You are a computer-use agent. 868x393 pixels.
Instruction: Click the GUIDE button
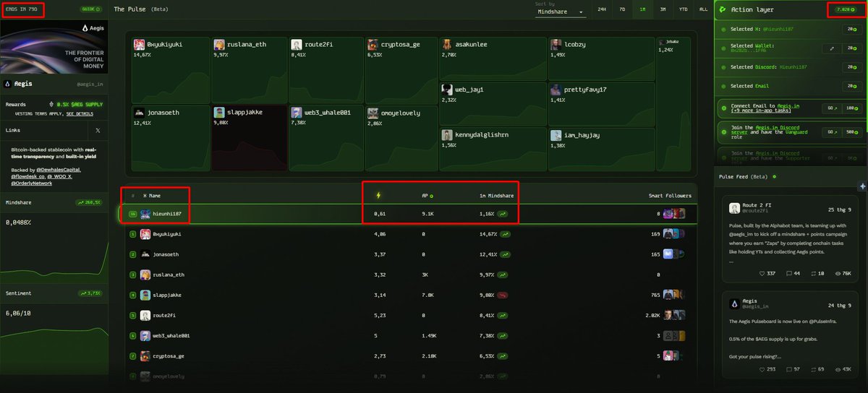[91, 9]
